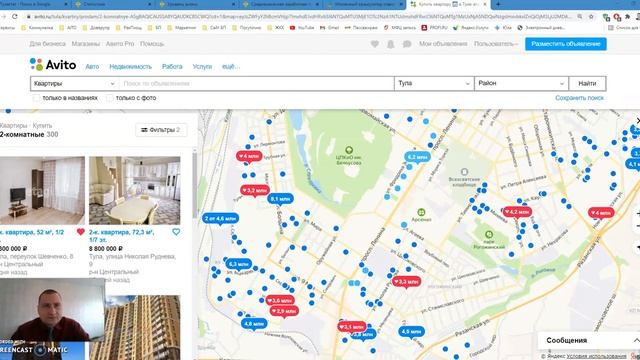Open the Магазины link
Viewport: 640px width, 360px height.
(x=86, y=44)
